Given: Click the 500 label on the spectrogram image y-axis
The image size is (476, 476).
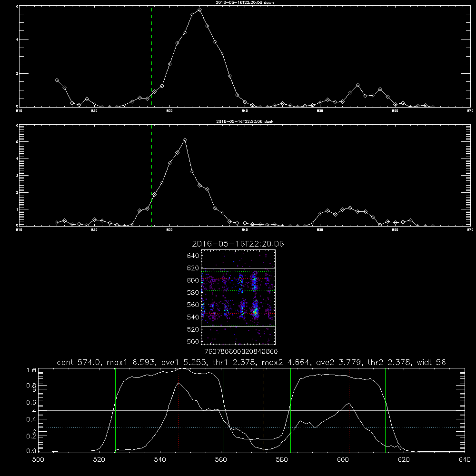Looking at the screenshot, I should 193,341.
